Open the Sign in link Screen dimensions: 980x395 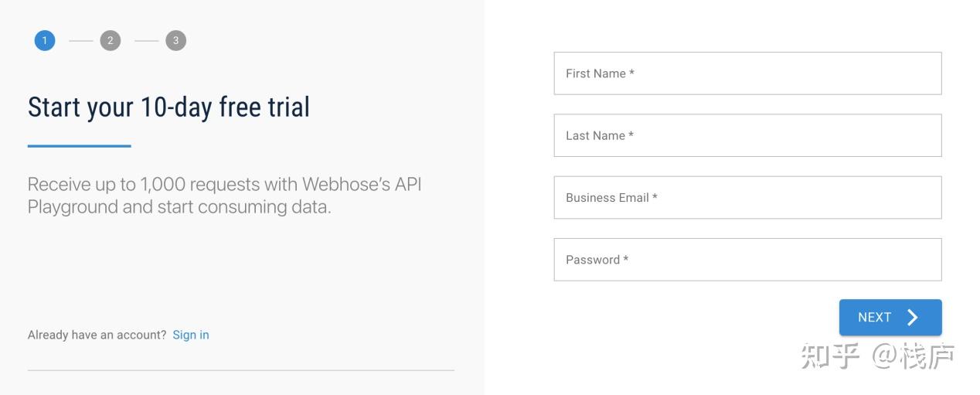point(191,335)
